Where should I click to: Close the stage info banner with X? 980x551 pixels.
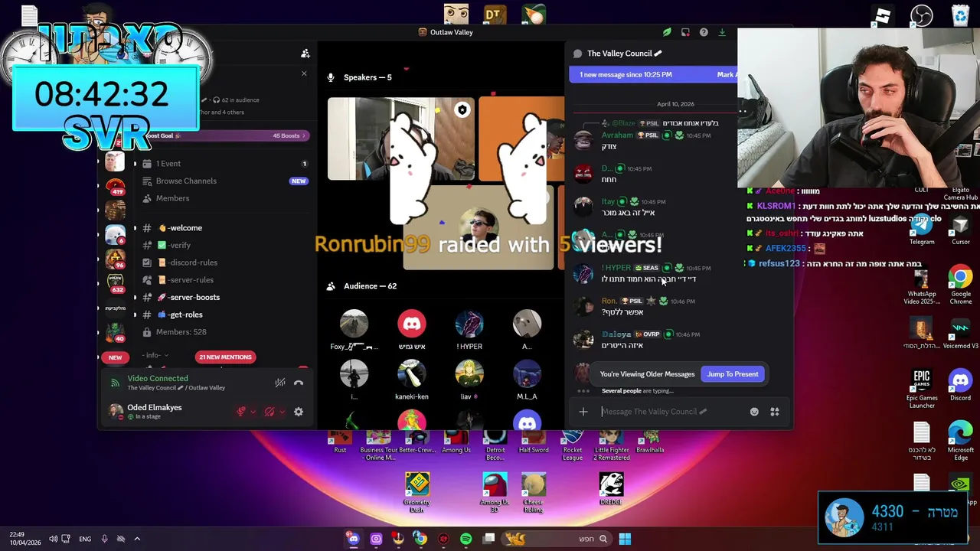click(304, 74)
